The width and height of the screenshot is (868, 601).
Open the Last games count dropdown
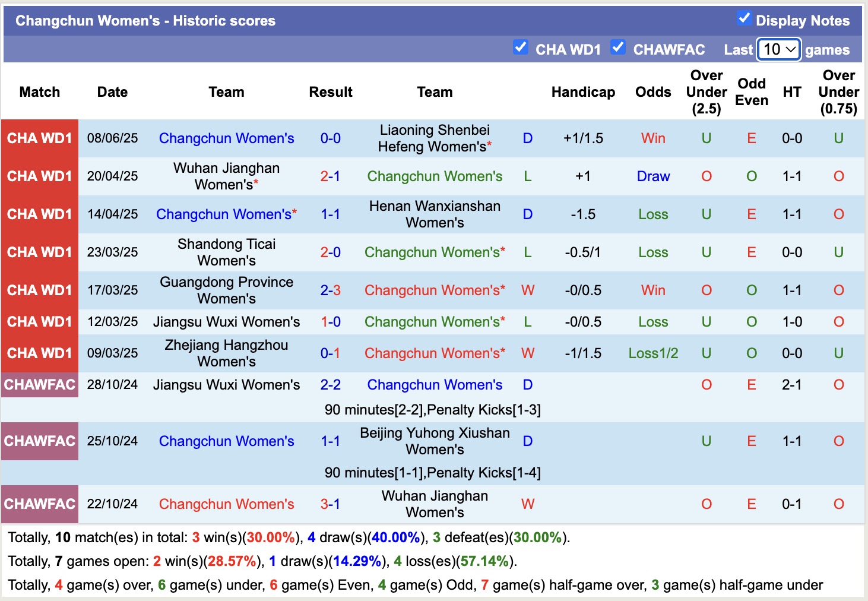coord(778,49)
